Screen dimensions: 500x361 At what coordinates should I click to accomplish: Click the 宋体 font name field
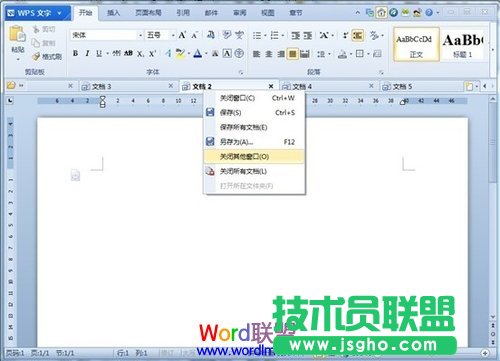pos(104,35)
